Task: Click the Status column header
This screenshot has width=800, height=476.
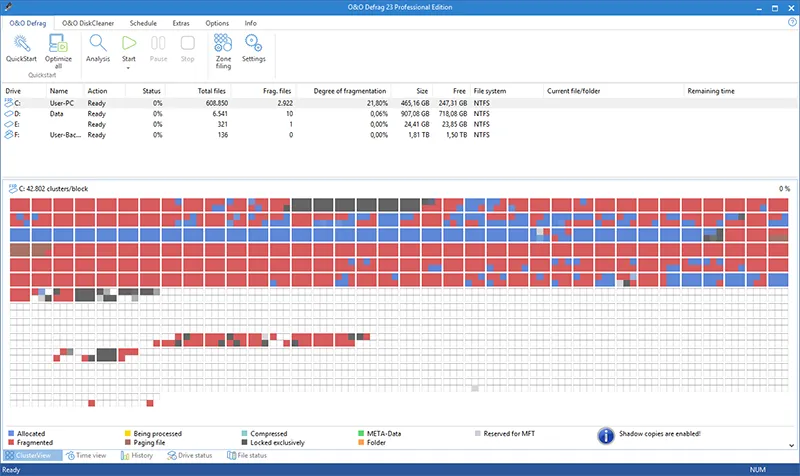Action: [x=151, y=91]
